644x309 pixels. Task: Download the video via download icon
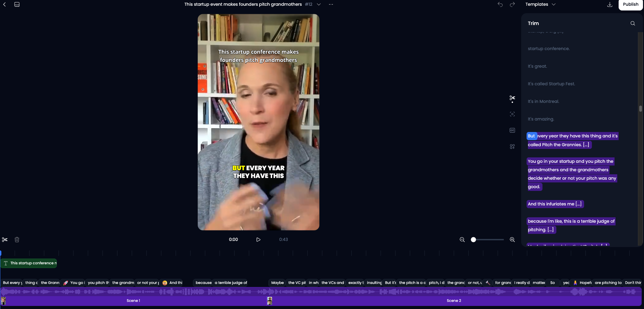point(610,4)
